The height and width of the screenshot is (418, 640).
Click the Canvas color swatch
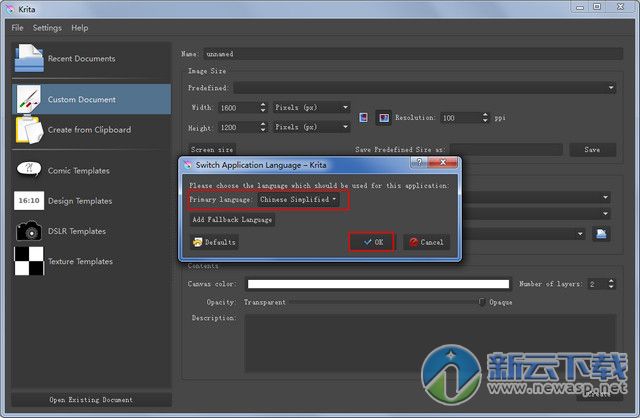[378, 284]
